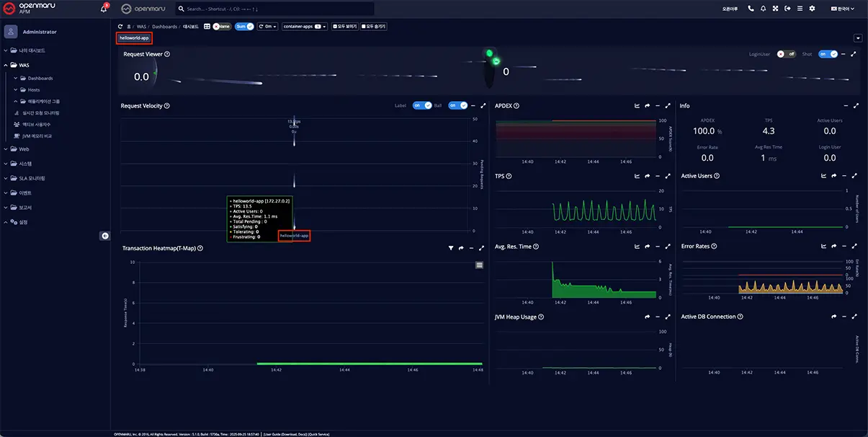This screenshot has height=437, width=868.
Task: Select the filter funnel on Transaction Heatmap
Action: [x=451, y=248]
